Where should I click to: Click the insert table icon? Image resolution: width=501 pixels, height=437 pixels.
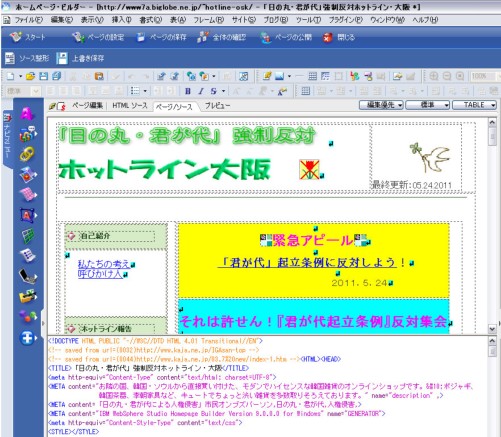click(x=312, y=76)
